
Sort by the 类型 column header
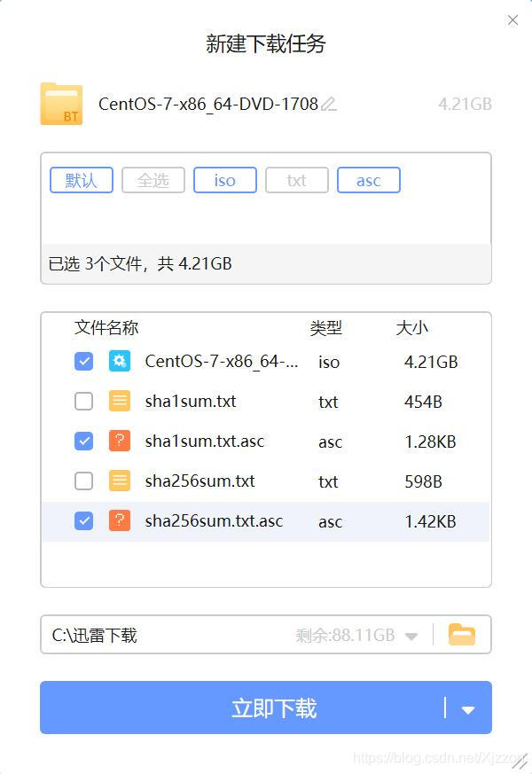pos(325,328)
